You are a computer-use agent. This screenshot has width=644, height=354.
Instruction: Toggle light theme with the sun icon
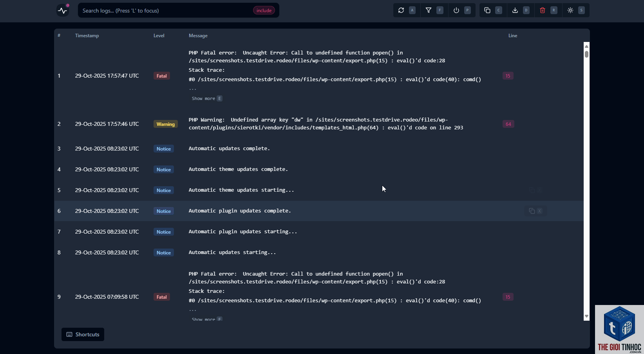(x=570, y=11)
